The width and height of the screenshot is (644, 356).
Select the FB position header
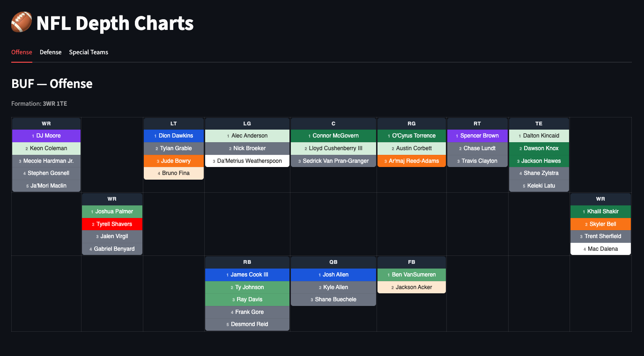[x=412, y=262]
